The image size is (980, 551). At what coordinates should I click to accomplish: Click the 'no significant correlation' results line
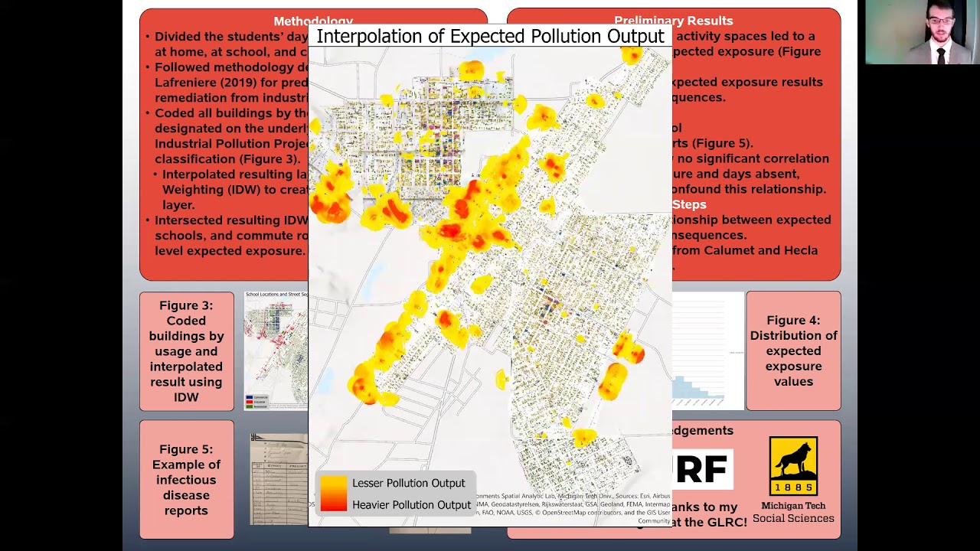click(750, 158)
